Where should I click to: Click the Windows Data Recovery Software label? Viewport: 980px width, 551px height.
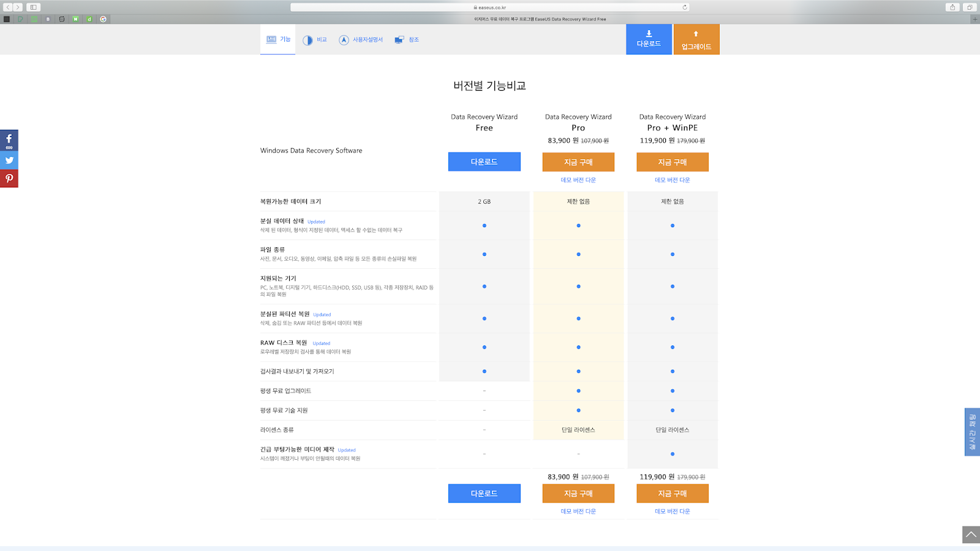[x=311, y=151]
